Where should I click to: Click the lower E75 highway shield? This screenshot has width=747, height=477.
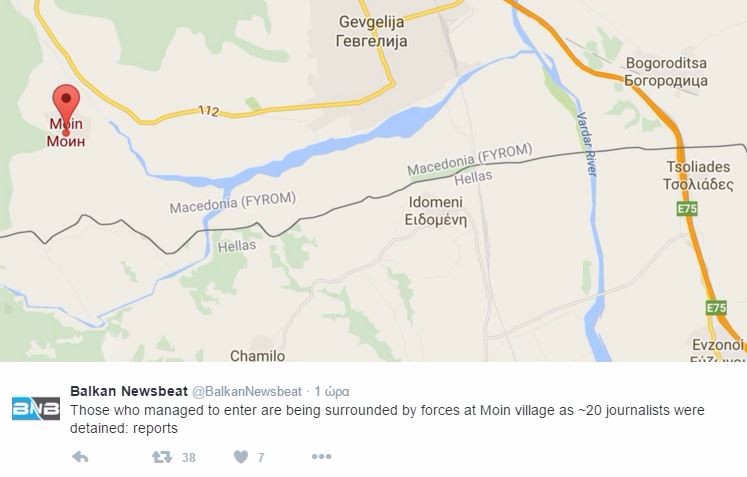pos(716,308)
